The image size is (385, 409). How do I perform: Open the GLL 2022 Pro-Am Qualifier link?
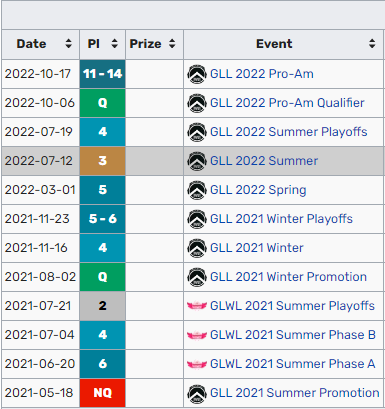[x=287, y=103]
